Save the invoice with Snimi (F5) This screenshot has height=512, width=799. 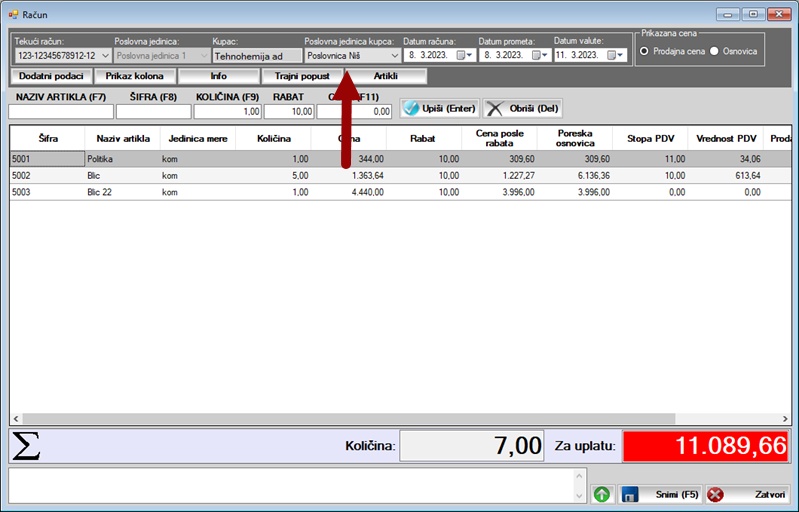click(x=660, y=494)
